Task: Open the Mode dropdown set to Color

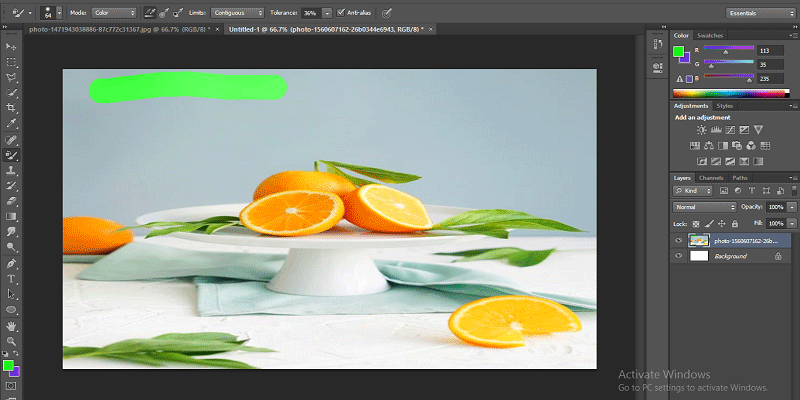Action: [113, 13]
